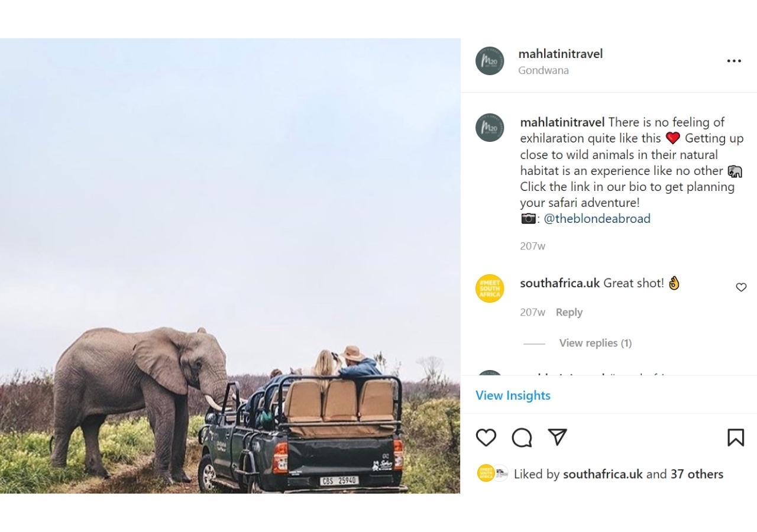The width and height of the screenshot is (757, 532).
Task: Click Reply on southafrica.uk comment
Action: pos(569,312)
